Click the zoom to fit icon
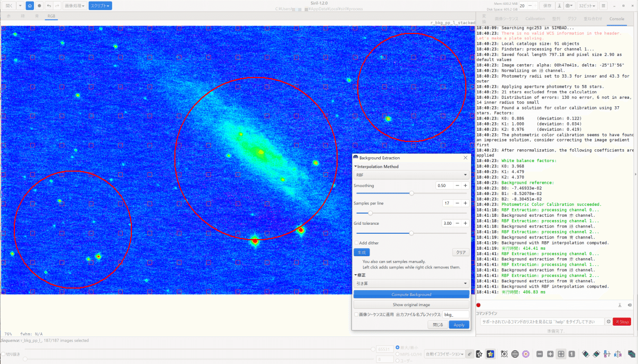Screen dimensions: 638x364 (561, 354)
